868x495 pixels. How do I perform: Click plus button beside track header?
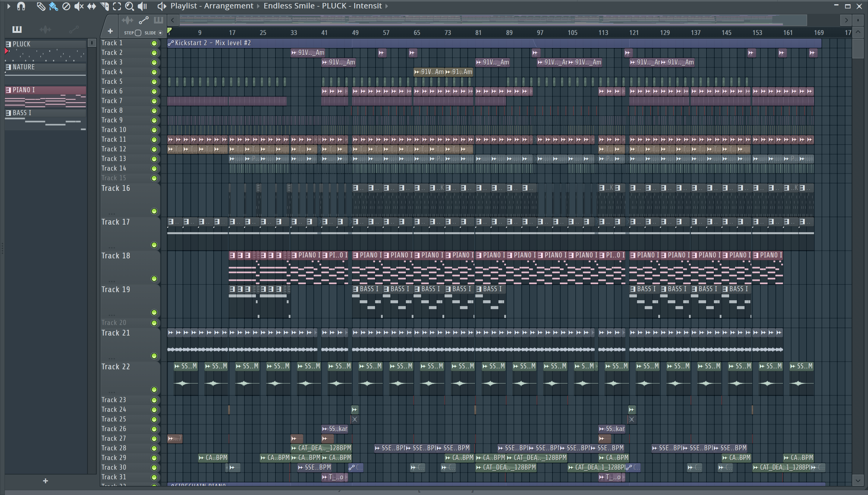click(x=110, y=32)
